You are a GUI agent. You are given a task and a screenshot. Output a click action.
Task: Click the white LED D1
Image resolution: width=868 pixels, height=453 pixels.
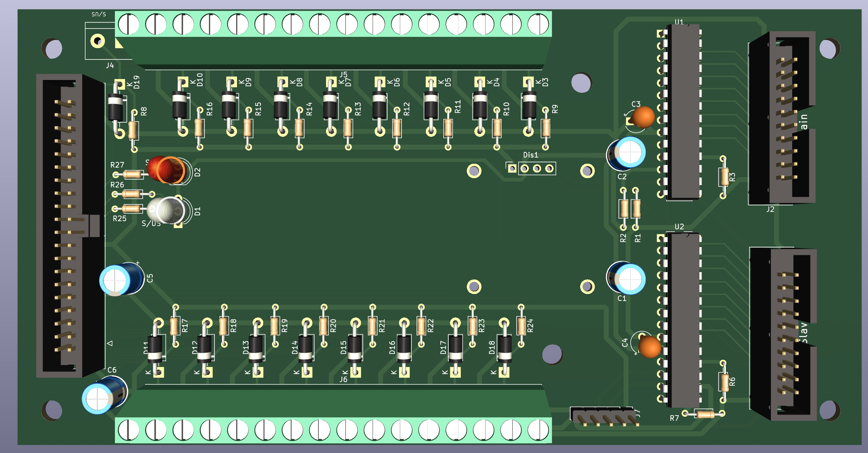pos(166,211)
